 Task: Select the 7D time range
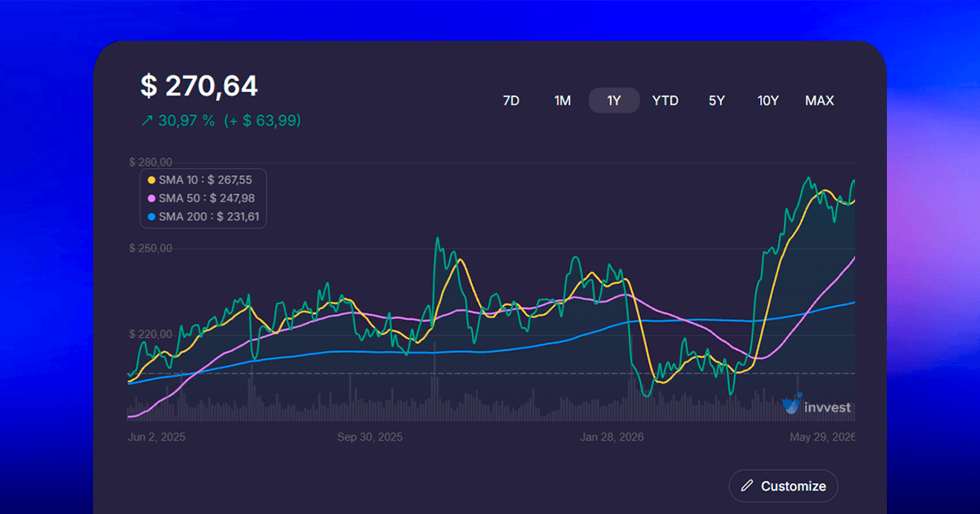[x=510, y=101]
